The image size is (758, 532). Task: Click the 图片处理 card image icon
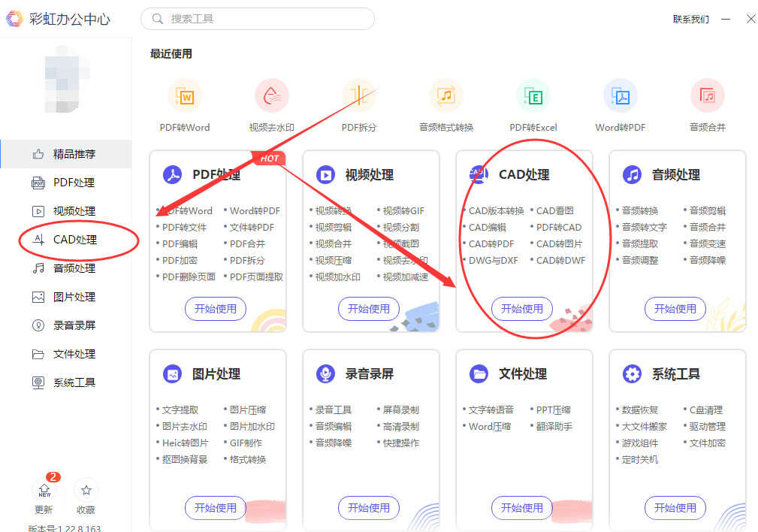point(172,374)
